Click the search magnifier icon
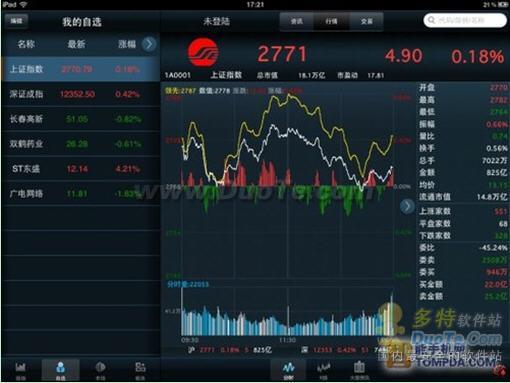This screenshot has height=383, width=510. coord(431,20)
